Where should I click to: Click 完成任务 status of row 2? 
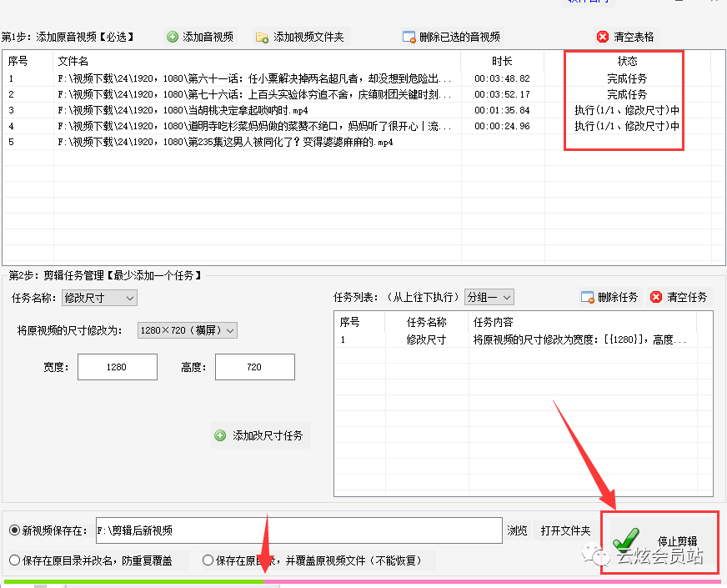tap(627, 94)
